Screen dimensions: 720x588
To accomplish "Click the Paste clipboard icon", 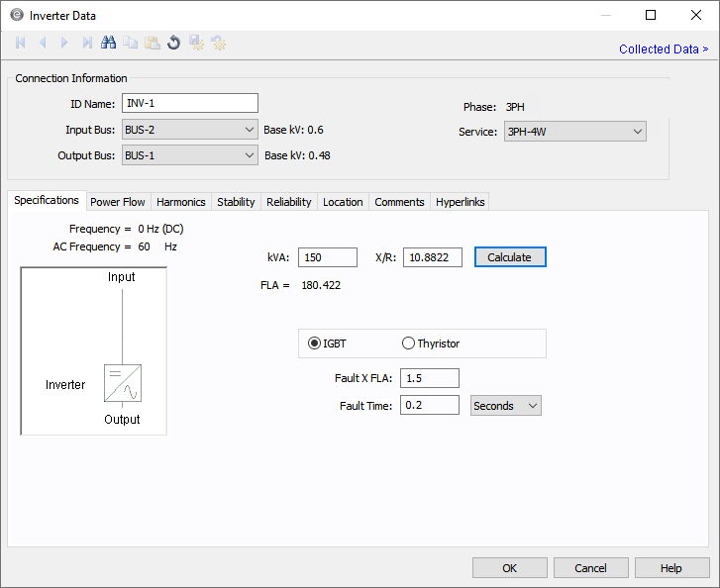I will pyautogui.click(x=152, y=43).
